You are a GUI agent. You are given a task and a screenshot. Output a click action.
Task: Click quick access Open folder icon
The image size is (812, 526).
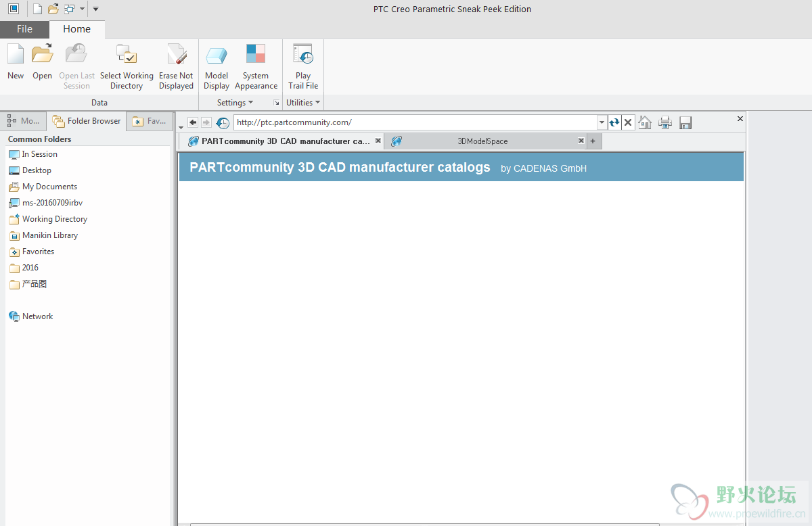pyautogui.click(x=53, y=9)
